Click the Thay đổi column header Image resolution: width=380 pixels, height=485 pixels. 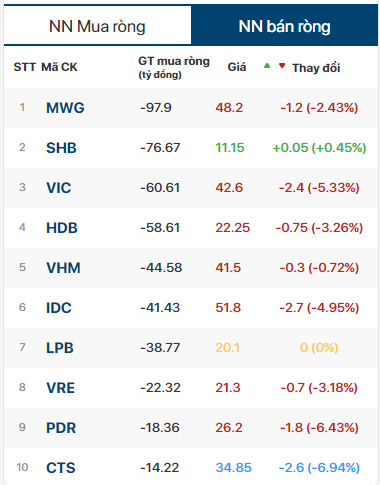[316, 68]
